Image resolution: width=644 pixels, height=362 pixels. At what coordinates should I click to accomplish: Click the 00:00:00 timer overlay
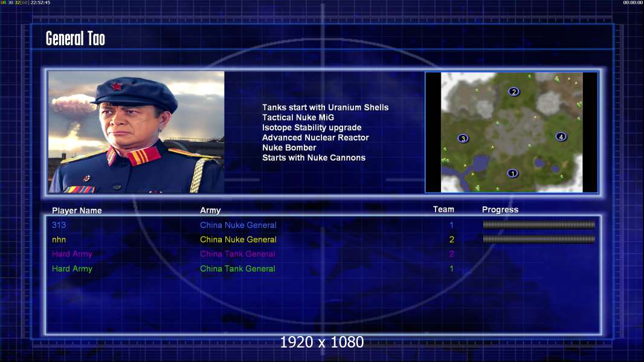633,2
